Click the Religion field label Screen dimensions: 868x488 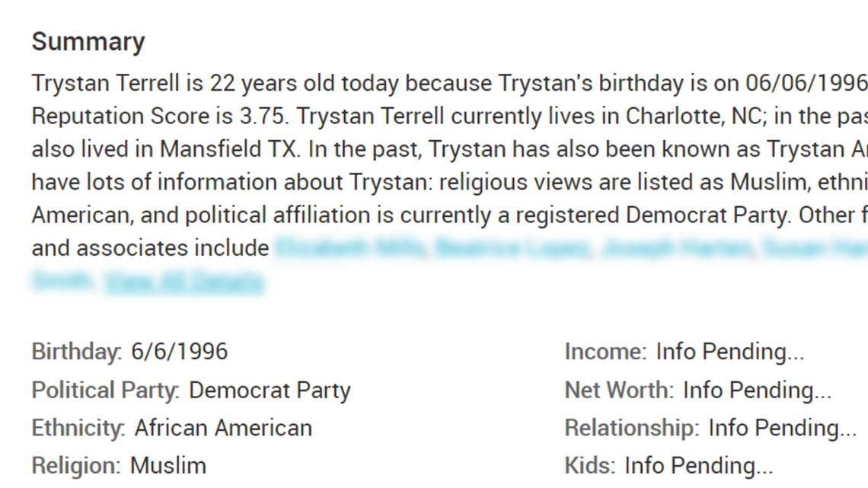76,466
